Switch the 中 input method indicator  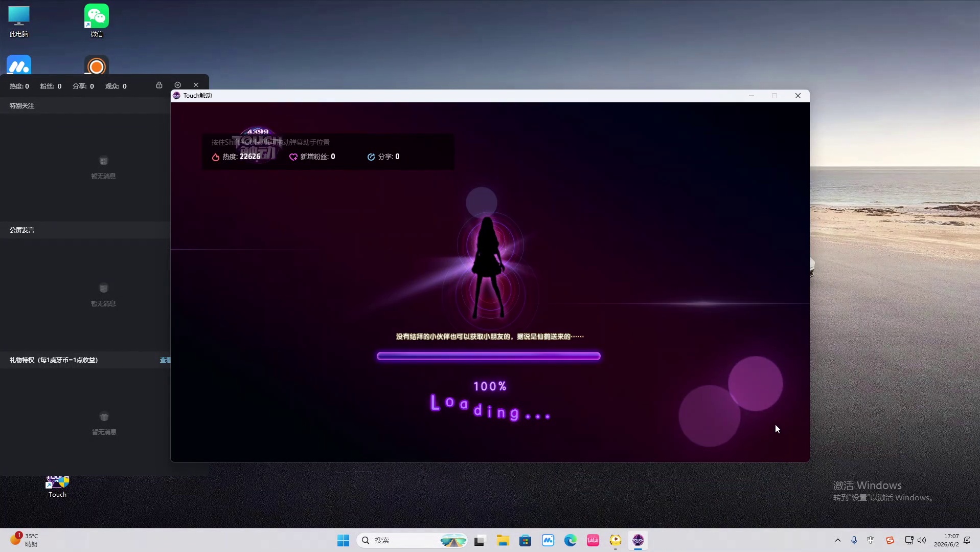tap(871, 540)
